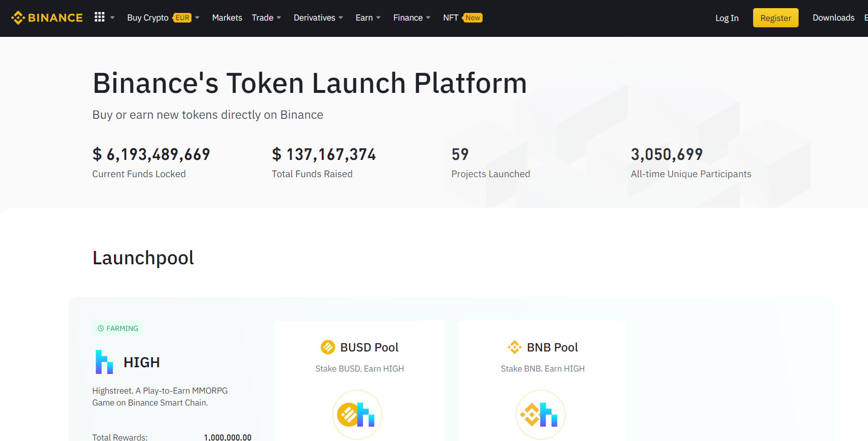Click the participants count 3,050,699

pos(667,154)
